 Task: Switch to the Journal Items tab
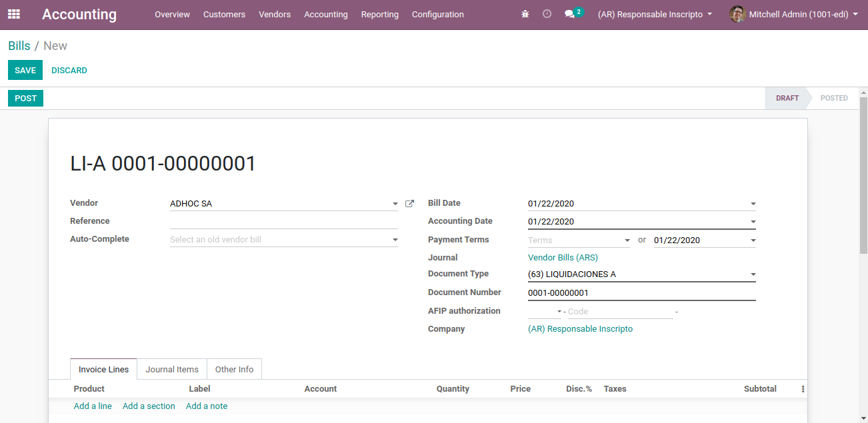pos(172,369)
